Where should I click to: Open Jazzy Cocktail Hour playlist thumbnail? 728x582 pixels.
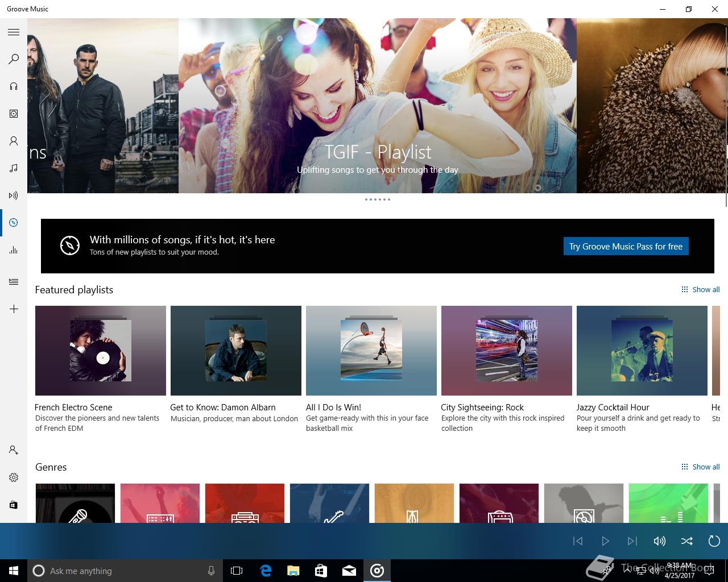pyautogui.click(x=642, y=351)
